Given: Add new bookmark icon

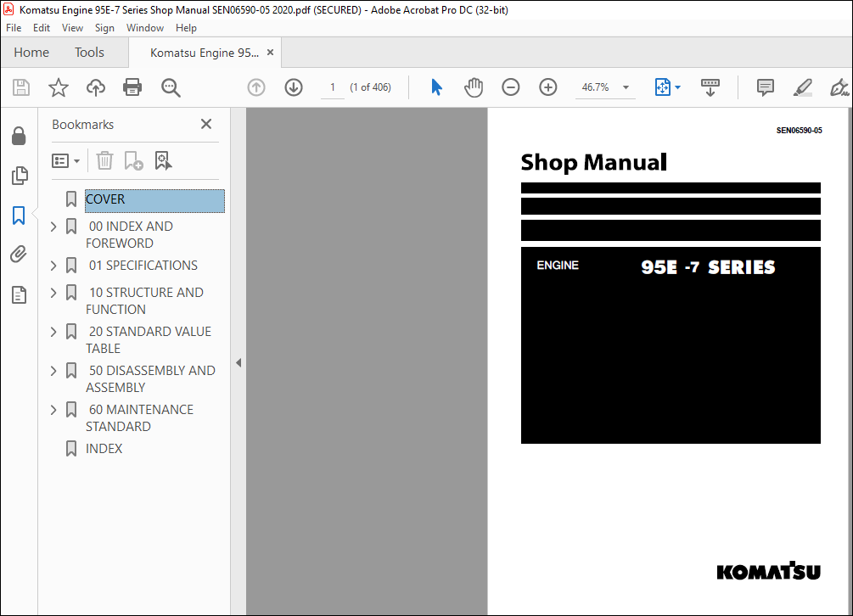Looking at the screenshot, I should [133, 161].
